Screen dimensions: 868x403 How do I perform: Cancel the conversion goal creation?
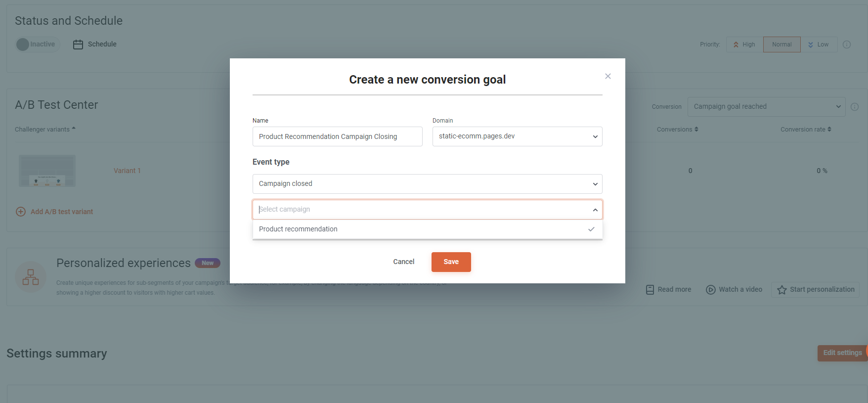click(404, 262)
